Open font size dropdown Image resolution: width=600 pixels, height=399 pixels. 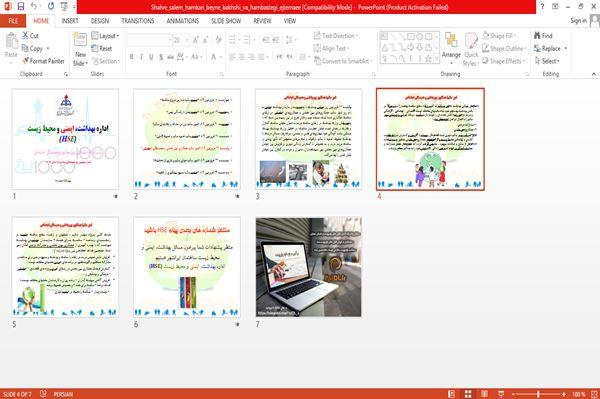pyautogui.click(x=187, y=40)
